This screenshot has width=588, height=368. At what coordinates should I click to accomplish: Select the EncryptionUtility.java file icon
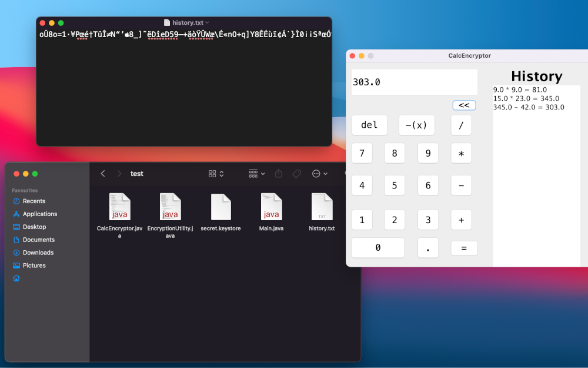coord(170,207)
